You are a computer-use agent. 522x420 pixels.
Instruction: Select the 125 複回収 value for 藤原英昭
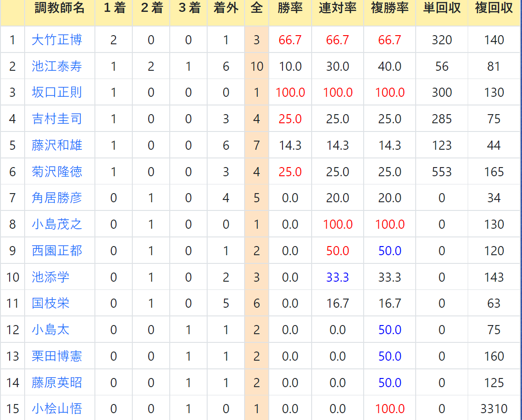tap(494, 383)
